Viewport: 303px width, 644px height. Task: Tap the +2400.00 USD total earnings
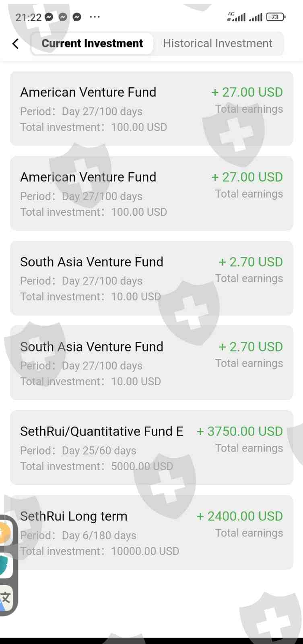click(x=240, y=516)
